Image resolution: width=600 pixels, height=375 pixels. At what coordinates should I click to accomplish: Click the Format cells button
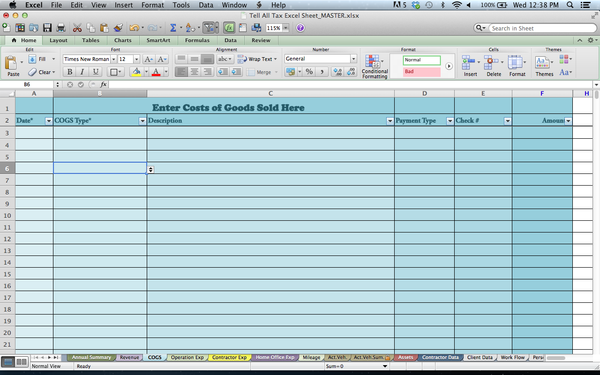point(517,66)
